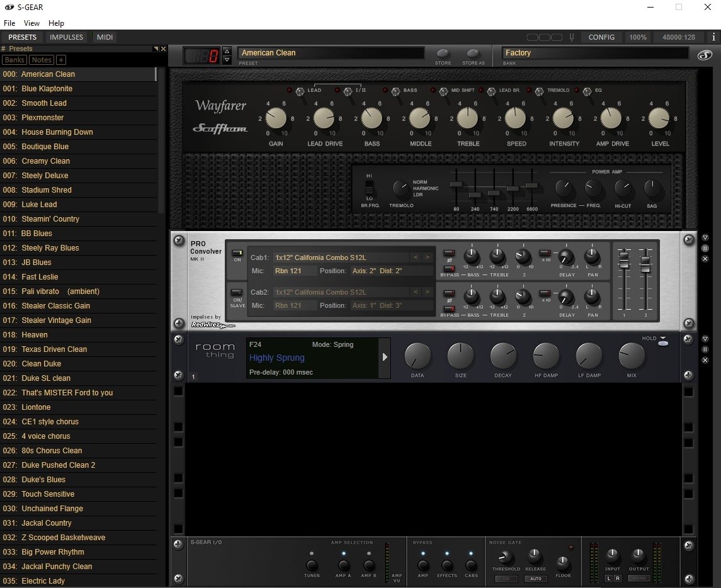Image resolution: width=721 pixels, height=588 pixels.
Task: Remove Room Thing with its X icon
Action: pyautogui.click(x=705, y=360)
